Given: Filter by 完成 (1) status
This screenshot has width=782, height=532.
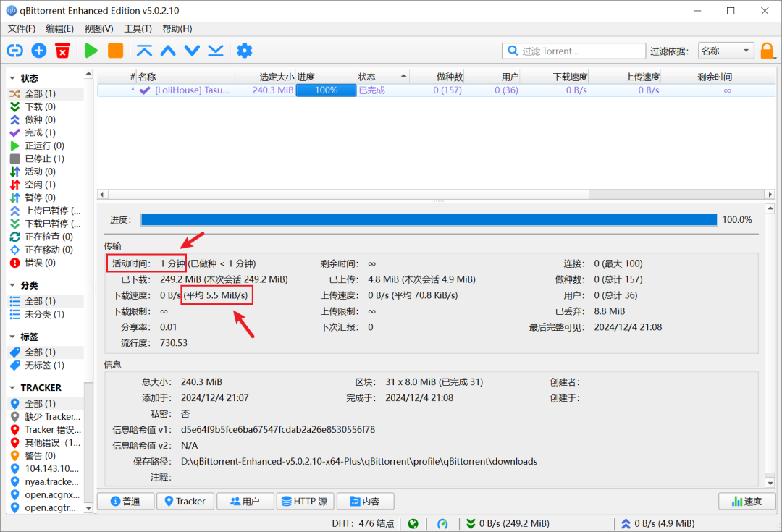Looking at the screenshot, I should (x=46, y=132).
